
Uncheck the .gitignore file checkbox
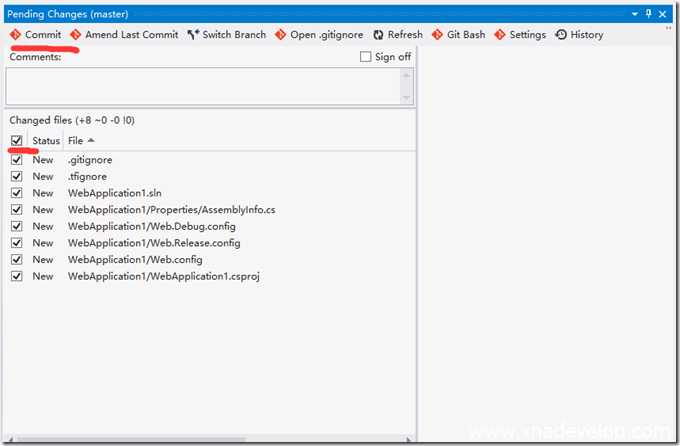click(16, 160)
